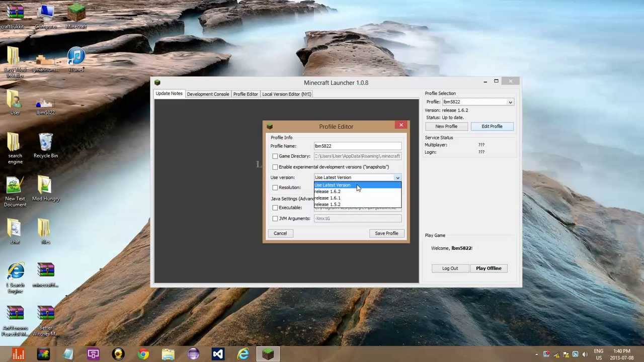Launch iTunes from the desktop

(x=76, y=60)
